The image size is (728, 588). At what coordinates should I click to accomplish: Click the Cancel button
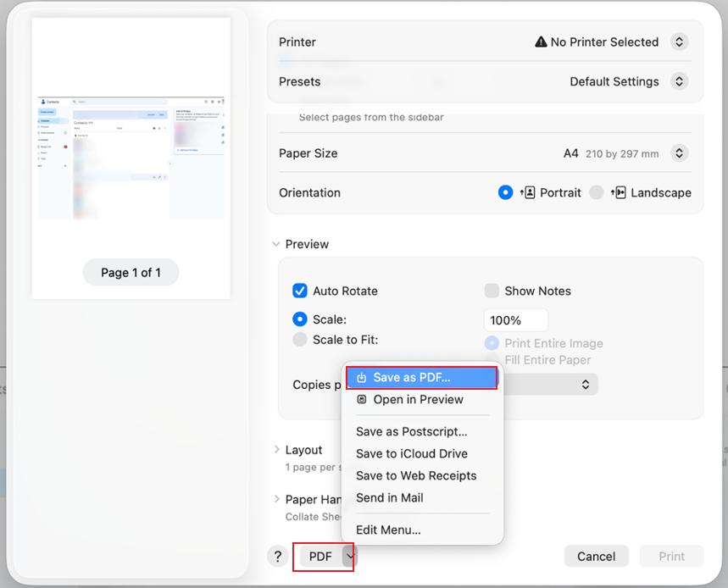[596, 557]
